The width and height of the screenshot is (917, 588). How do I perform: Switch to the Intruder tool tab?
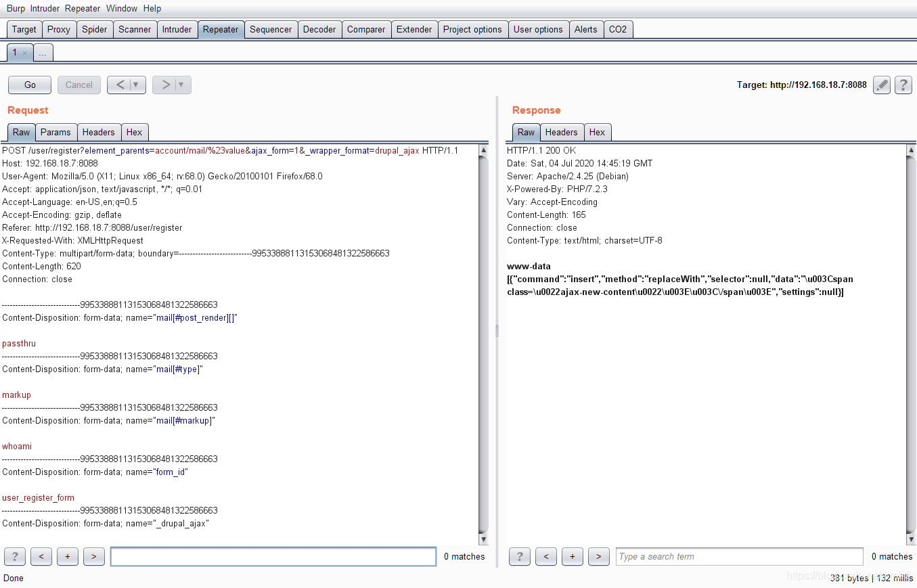coord(177,29)
